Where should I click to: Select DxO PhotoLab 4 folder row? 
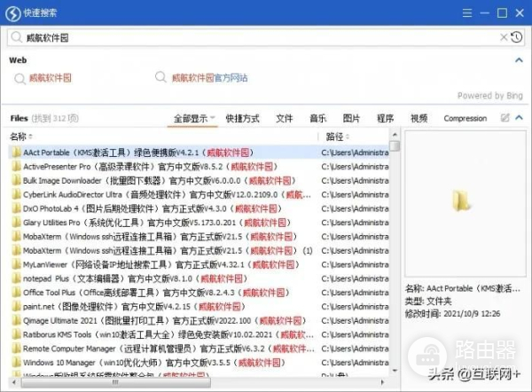[x=199, y=208]
